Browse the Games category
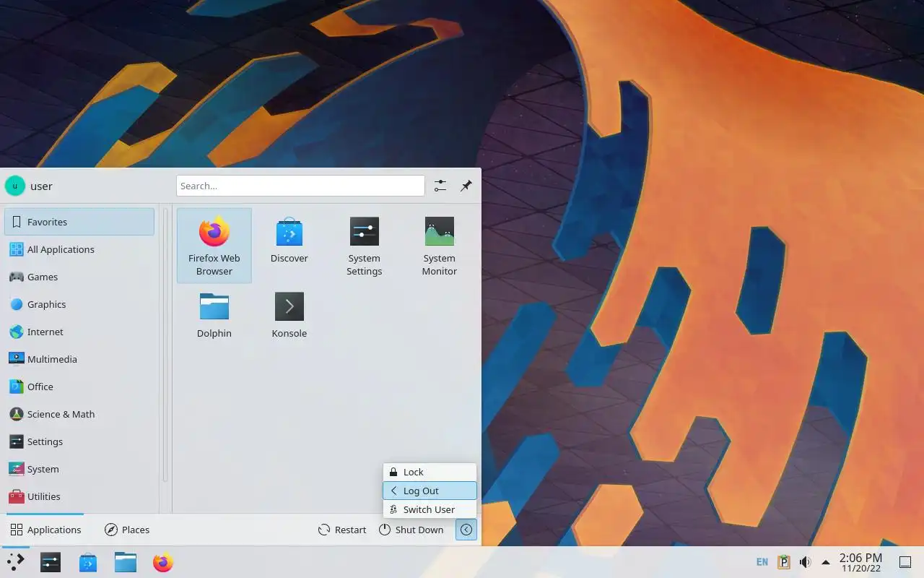 tap(79, 277)
